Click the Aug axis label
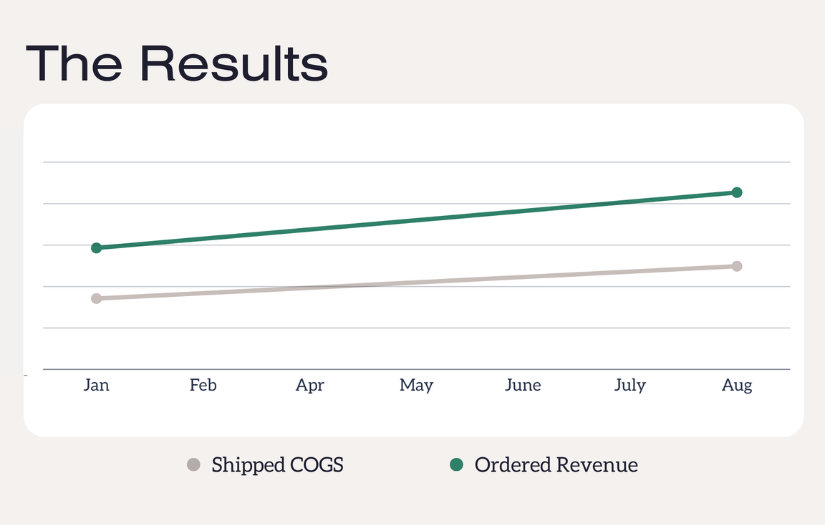Viewport: 825px width, 525px height. (x=737, y=385)
